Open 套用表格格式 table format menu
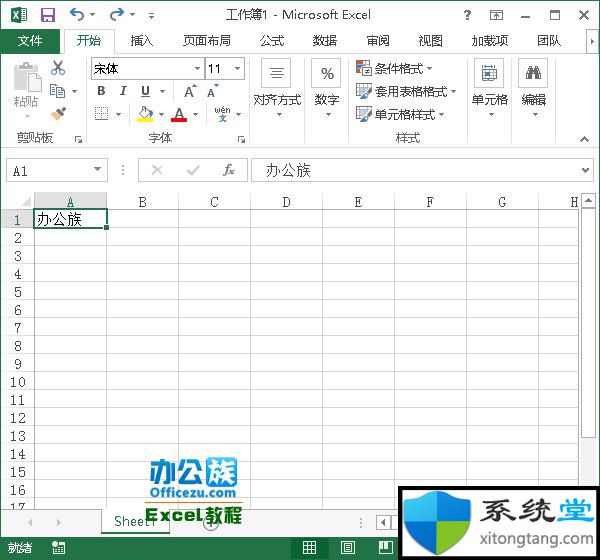 (406, 91)
